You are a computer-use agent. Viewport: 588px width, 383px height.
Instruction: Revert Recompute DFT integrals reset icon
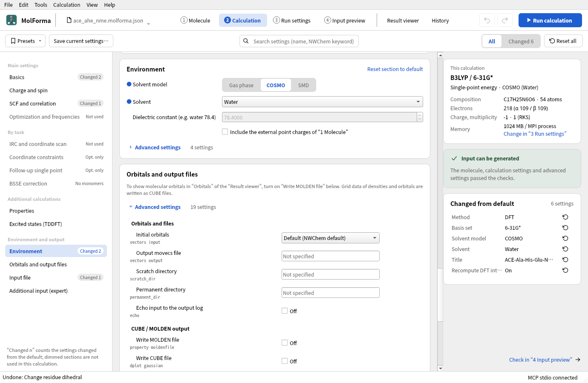pos(565,270)
